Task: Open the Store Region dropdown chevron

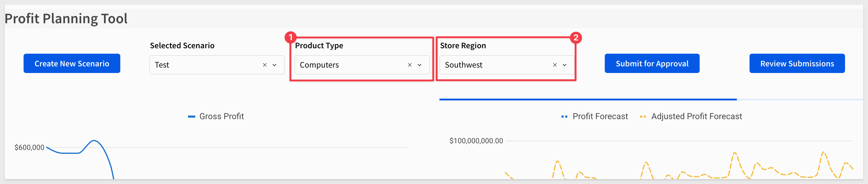Action: point(564,65)
